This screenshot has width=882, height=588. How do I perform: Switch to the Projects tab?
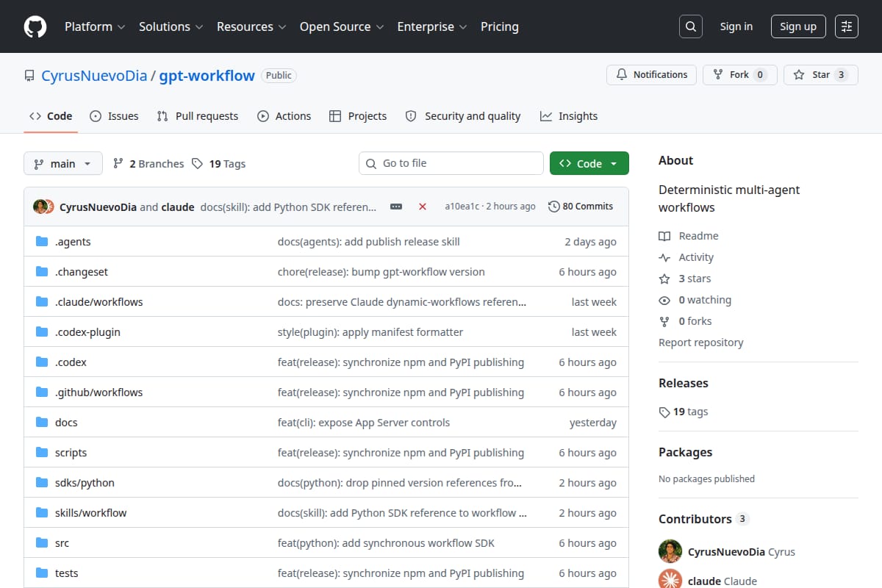358,116
